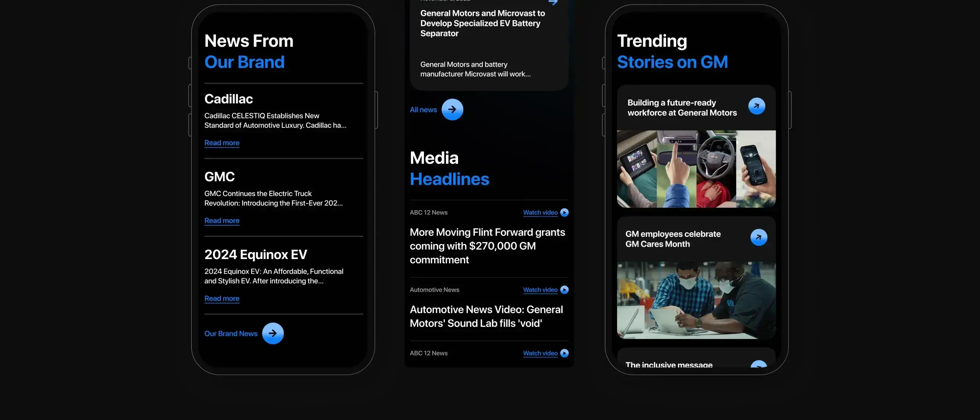Open Building a future-ready workforce title

coord(682,108)
